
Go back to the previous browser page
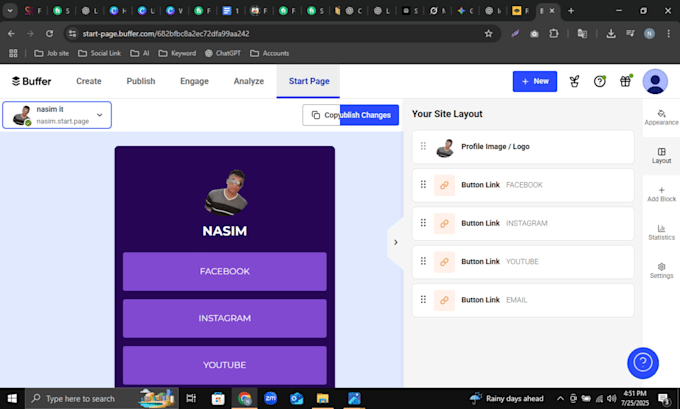coord(11,33)
